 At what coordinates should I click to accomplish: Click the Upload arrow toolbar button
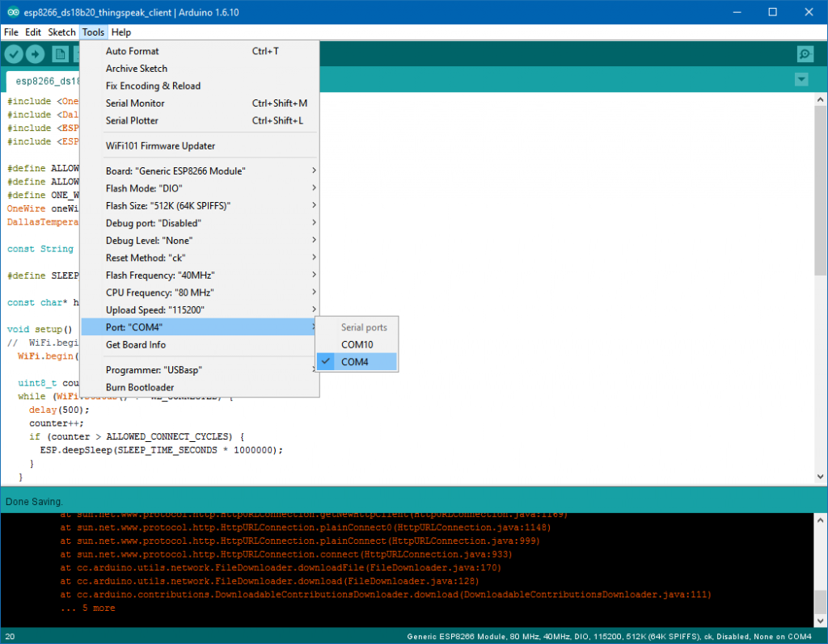35,54
